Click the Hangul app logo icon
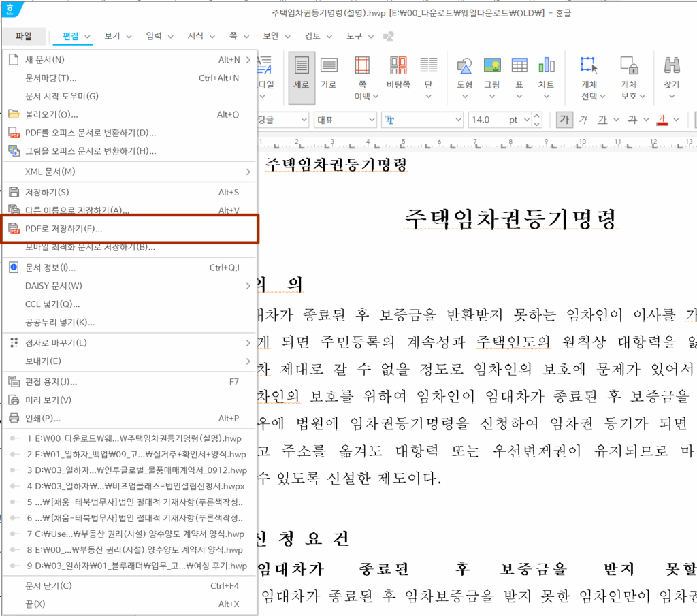This screenshot has width=697, height=616. click(10, 9)
